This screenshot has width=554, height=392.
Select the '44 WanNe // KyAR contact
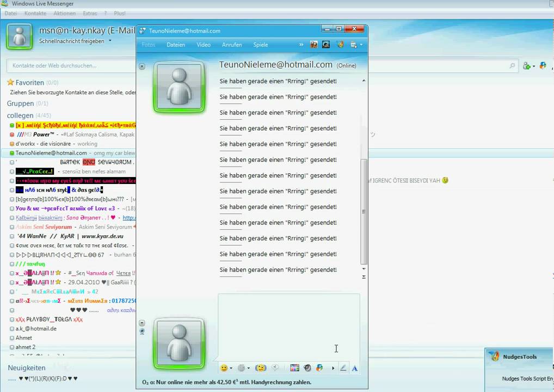tap(70, 236)
